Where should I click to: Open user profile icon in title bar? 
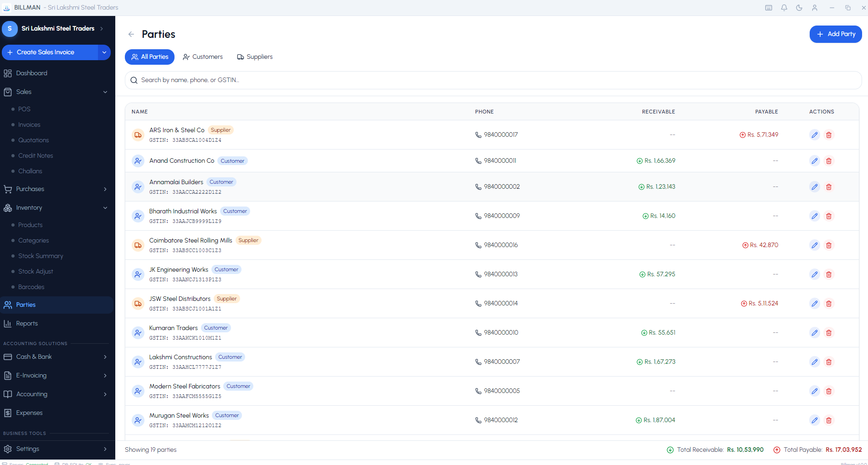(815, 8)
